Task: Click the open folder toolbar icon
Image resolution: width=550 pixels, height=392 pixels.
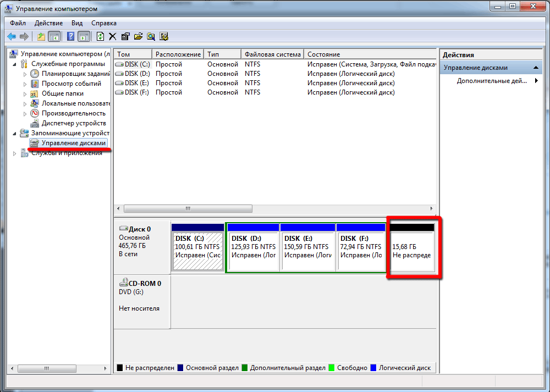Action: 138,36
